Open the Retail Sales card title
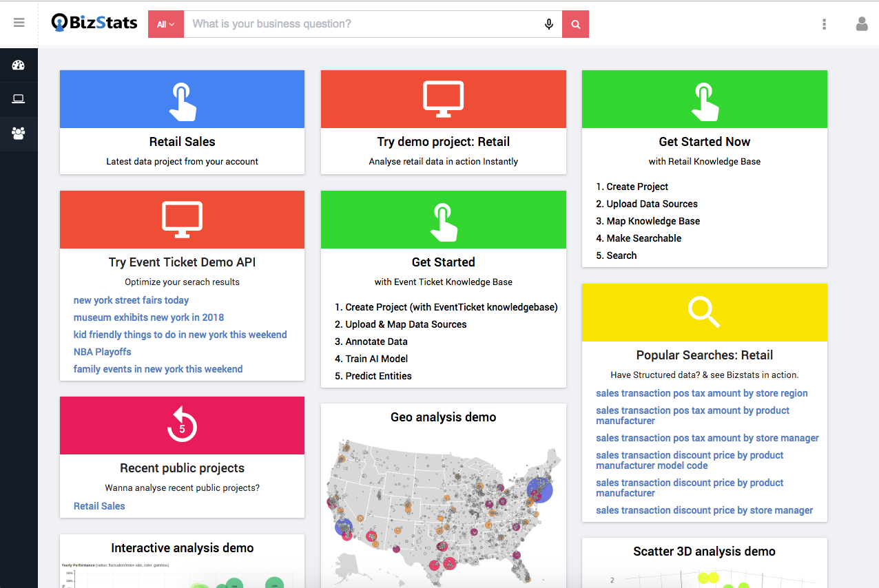Image resolution: width=879 pixels, height=588 pixels. [182, 142]
